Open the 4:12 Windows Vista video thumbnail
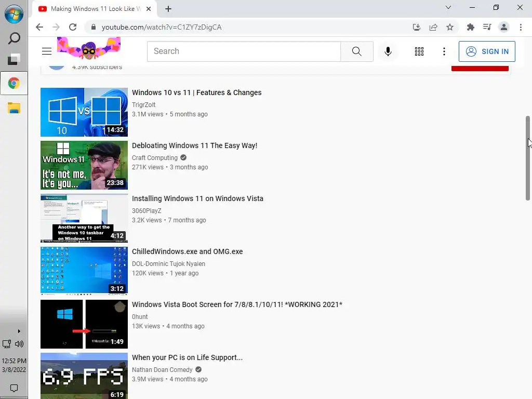 click(x=84, y=218)
